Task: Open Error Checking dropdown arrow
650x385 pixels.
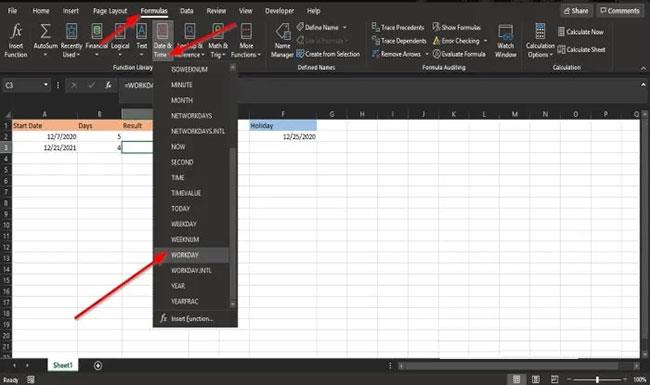Action: [x=485, y=41]
